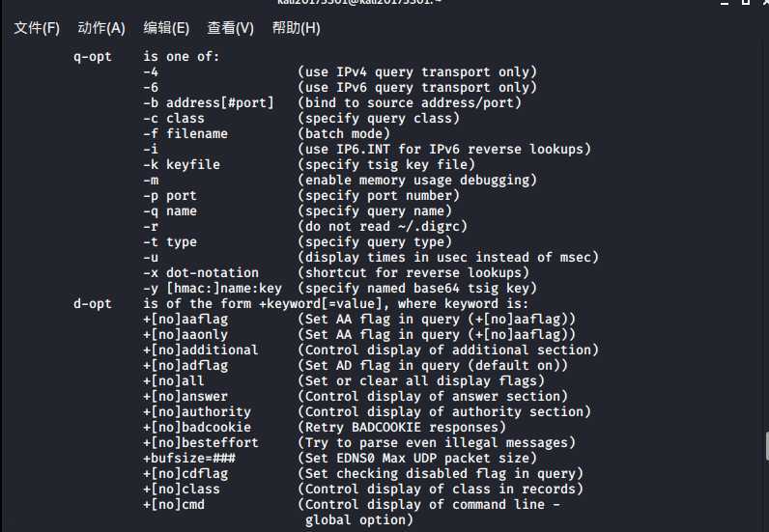The image size is (769, 532).
Task: Click the +bufsize=### option text
Action: (x=189, y=459)
